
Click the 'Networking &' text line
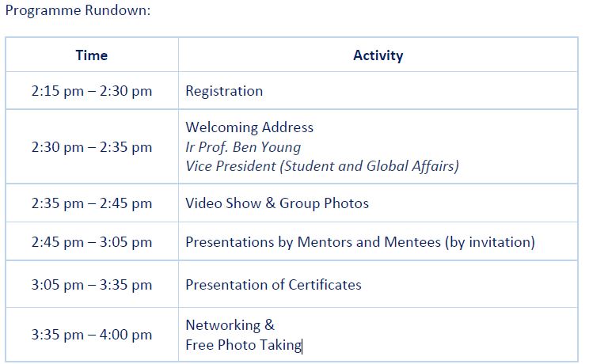(230, 325)
